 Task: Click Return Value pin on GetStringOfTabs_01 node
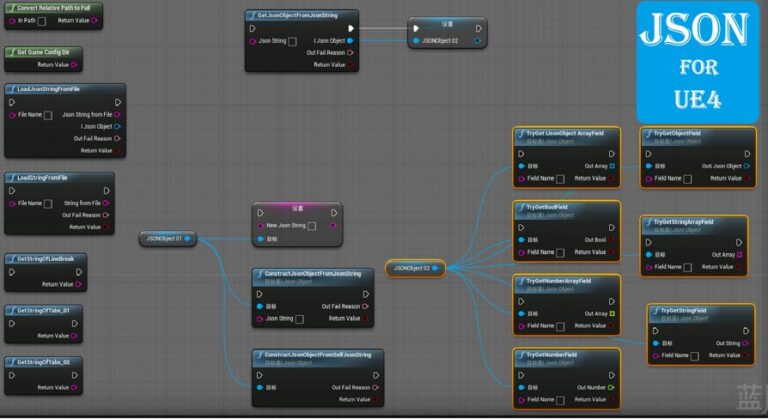[x=74, y=336]
